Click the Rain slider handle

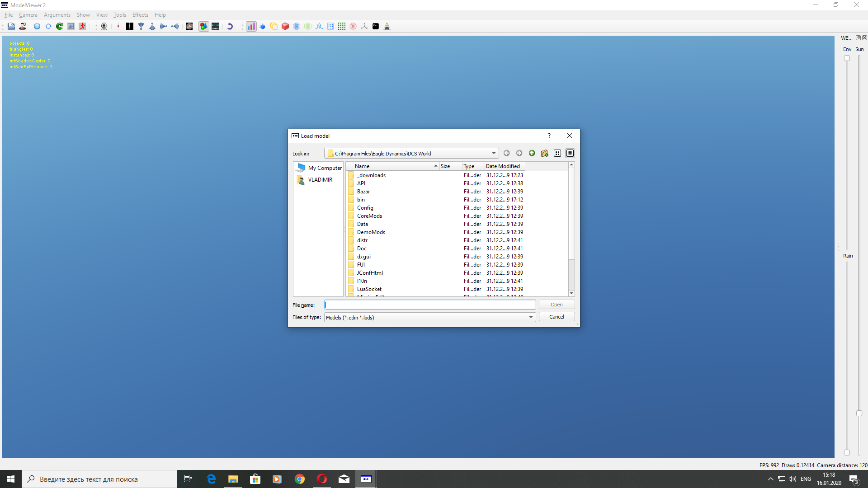(847, 452)
